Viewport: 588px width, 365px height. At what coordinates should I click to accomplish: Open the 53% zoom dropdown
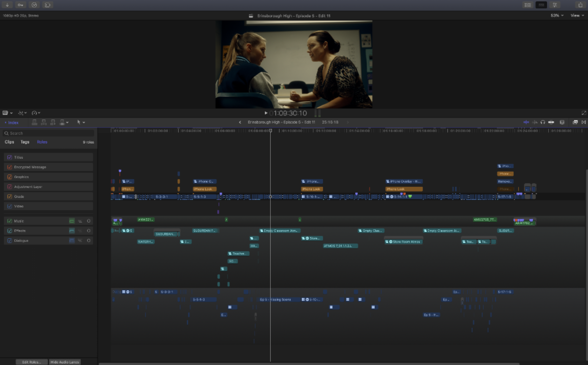(x=557, y=16)
